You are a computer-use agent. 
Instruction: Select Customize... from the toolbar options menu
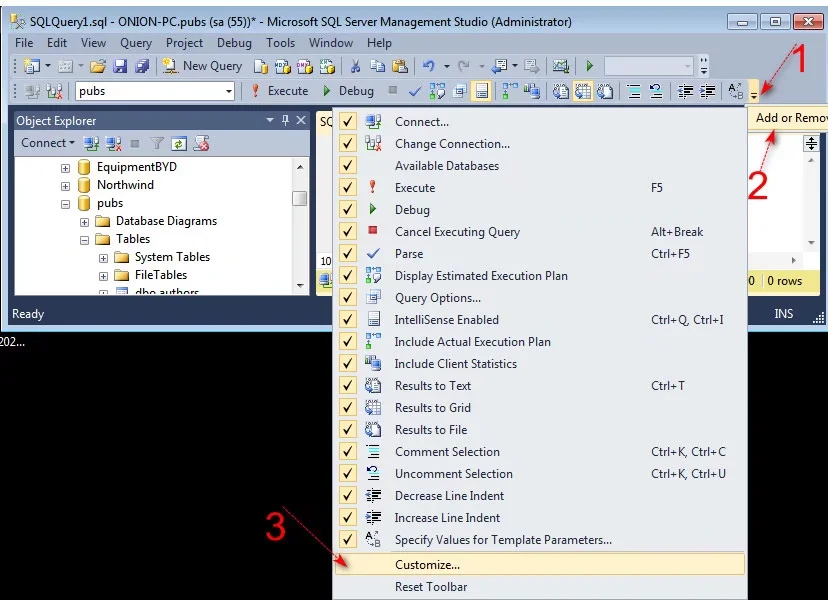427,564
